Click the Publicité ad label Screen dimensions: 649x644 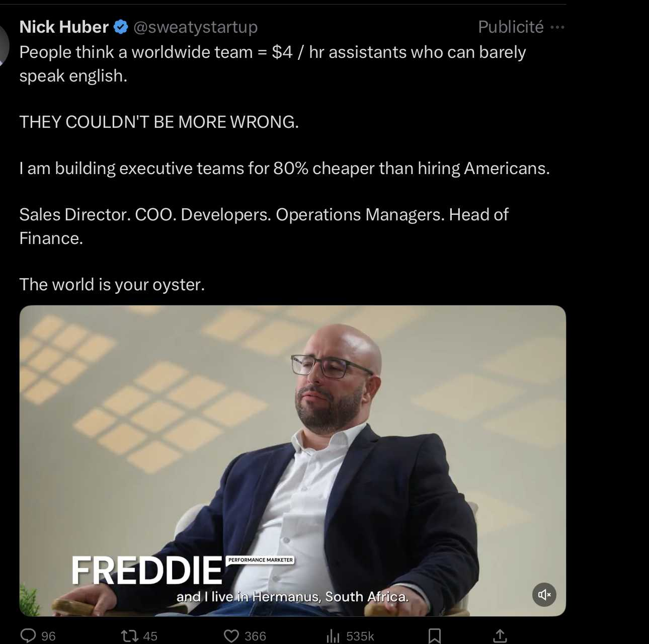(511, 27)
